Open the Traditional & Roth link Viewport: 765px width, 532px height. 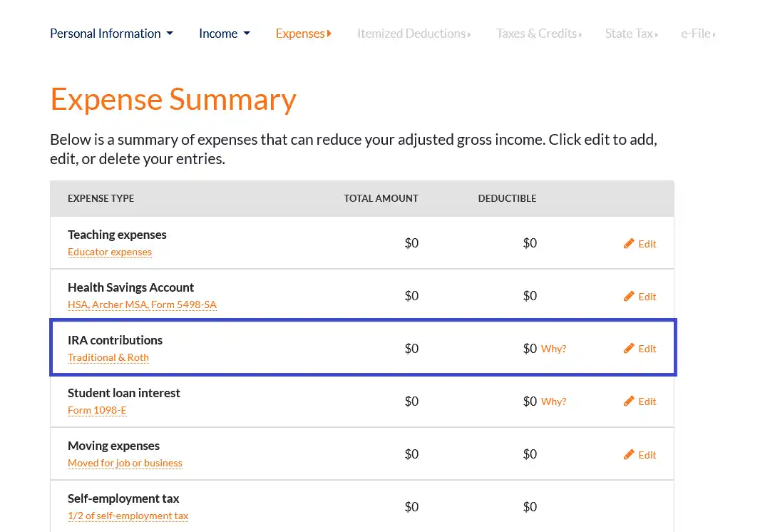(x=108, y=357)
